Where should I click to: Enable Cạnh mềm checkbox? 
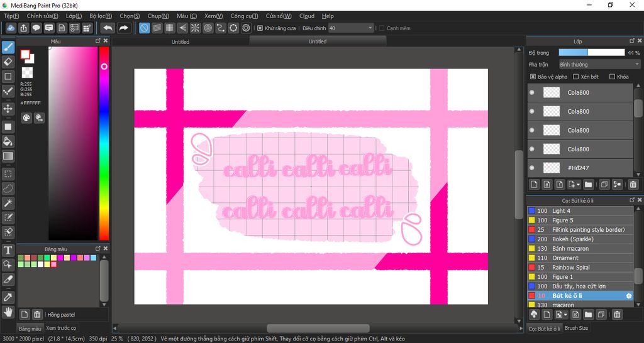click(x=382, y=28)
